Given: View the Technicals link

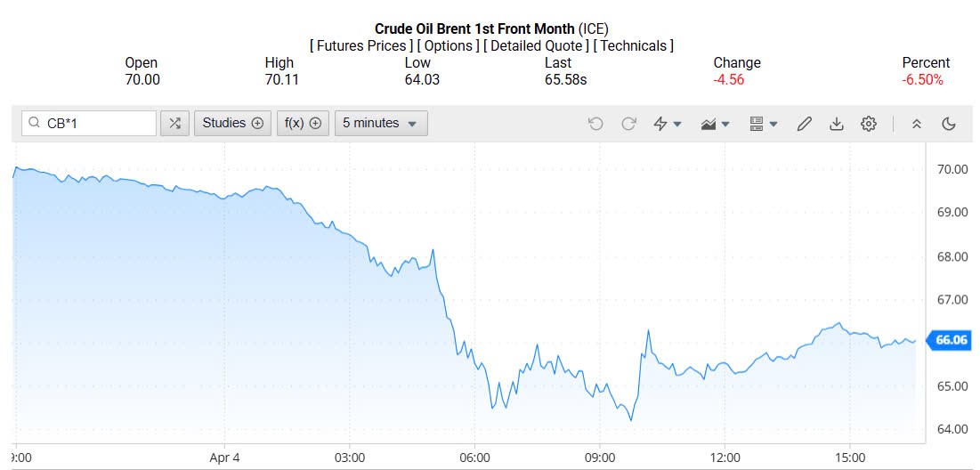Looking at the screenshot, I should click(633, 45).
